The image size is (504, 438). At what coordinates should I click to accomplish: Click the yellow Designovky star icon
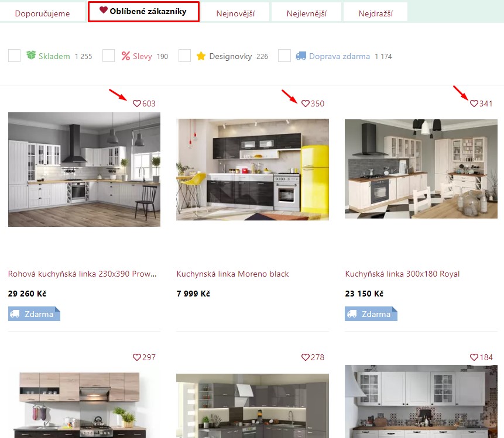201,56
